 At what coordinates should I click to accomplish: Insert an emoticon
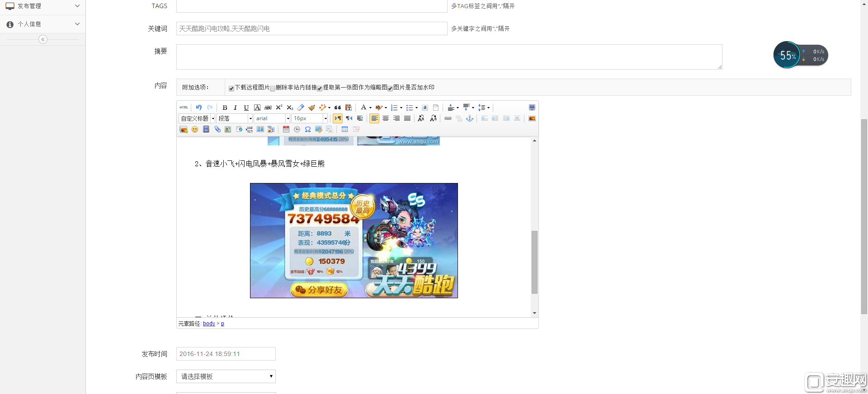tap(195, 129)
